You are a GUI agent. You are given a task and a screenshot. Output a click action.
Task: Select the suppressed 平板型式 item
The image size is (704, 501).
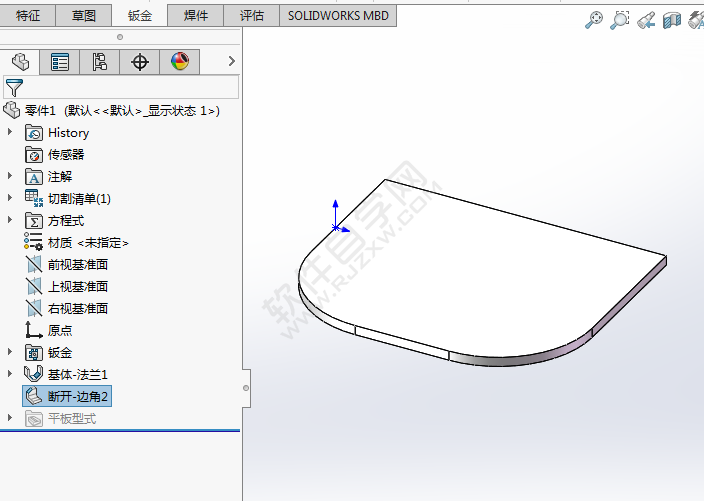pos(72,419)
